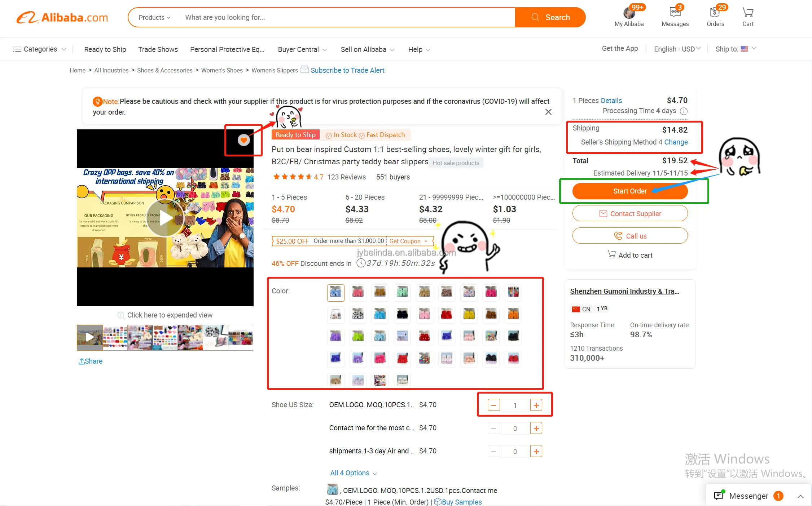Open Trade Shows menu item
The image size is (812, 506).
click(x=158, y=49)
